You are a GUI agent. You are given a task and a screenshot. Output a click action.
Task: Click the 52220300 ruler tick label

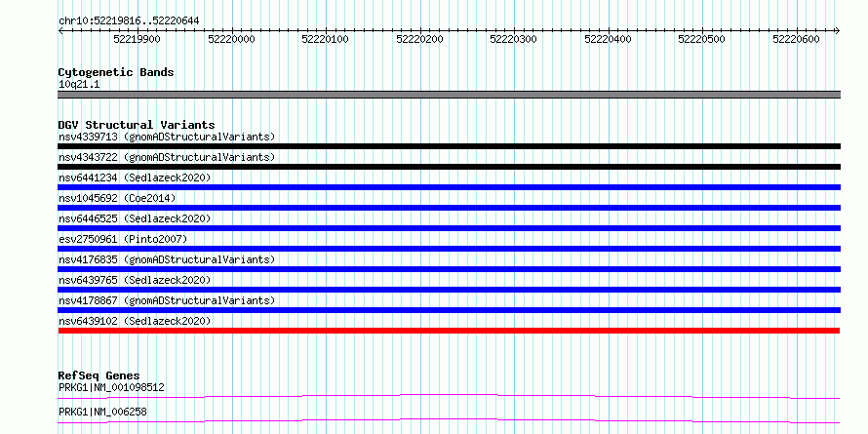click(x=514, y=39)
